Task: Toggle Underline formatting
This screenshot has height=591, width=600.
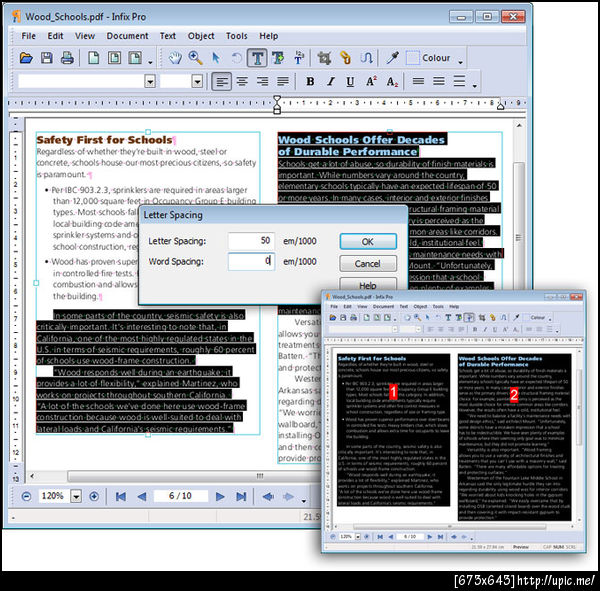Action: (x=350, y=82)
